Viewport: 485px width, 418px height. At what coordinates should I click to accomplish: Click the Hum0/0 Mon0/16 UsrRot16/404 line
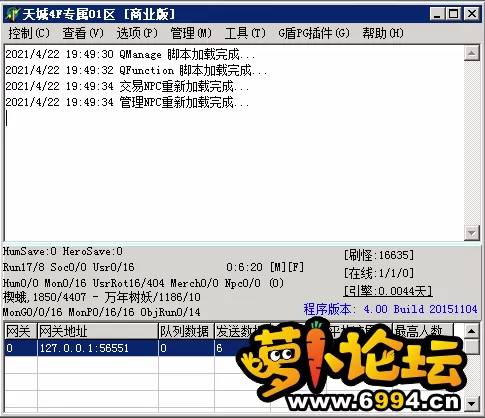click(x=143, y=283)
